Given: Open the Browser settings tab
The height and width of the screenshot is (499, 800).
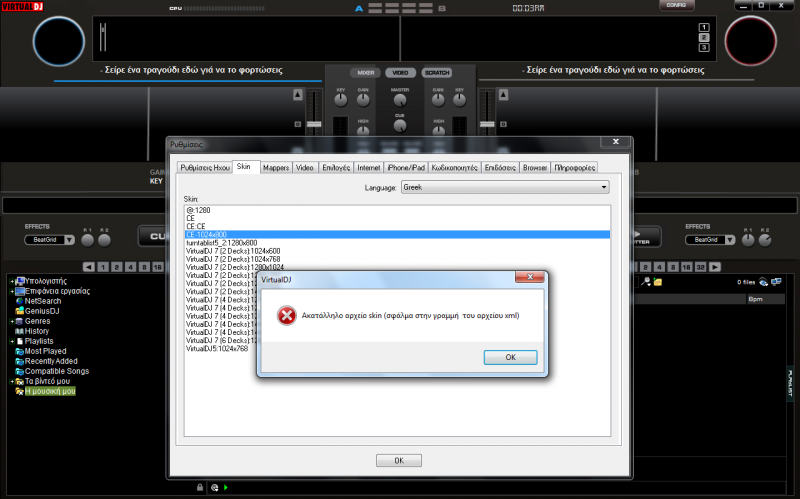Looking at the screenshot, I should 535,167.
